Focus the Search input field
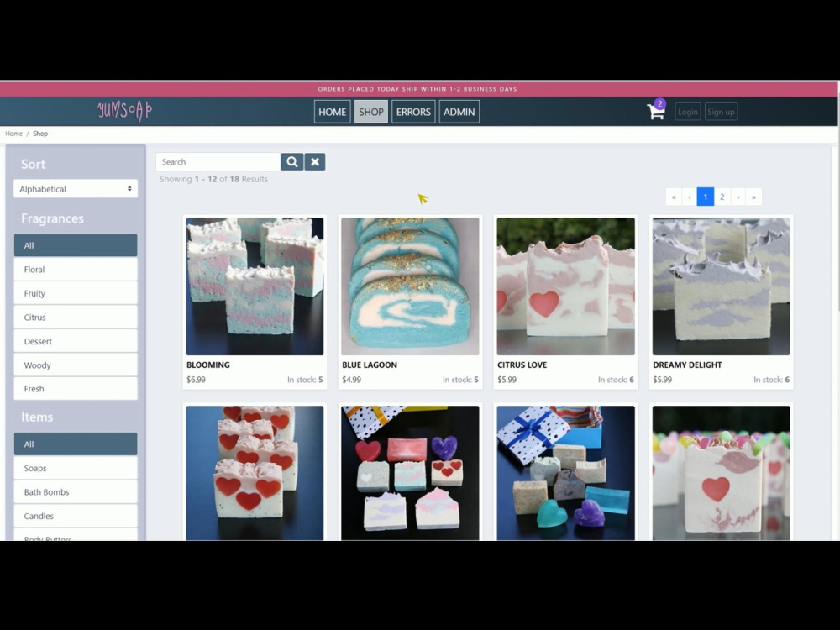The width and height of the screenshot is (840, 630). coord(218,162)
